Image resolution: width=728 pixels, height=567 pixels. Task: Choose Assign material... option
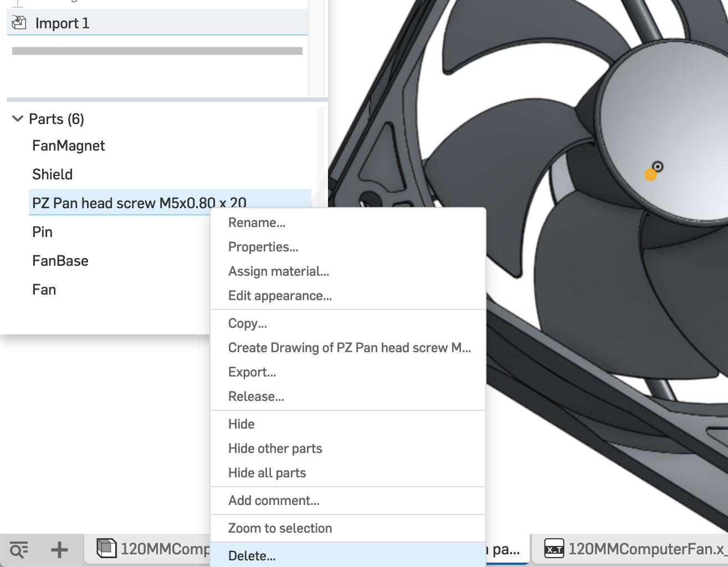point(278,271)
